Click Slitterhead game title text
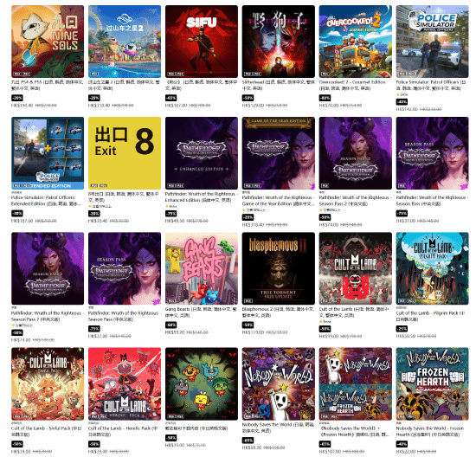This screenshot has height=470, width=476. click(x=279, y=85)
